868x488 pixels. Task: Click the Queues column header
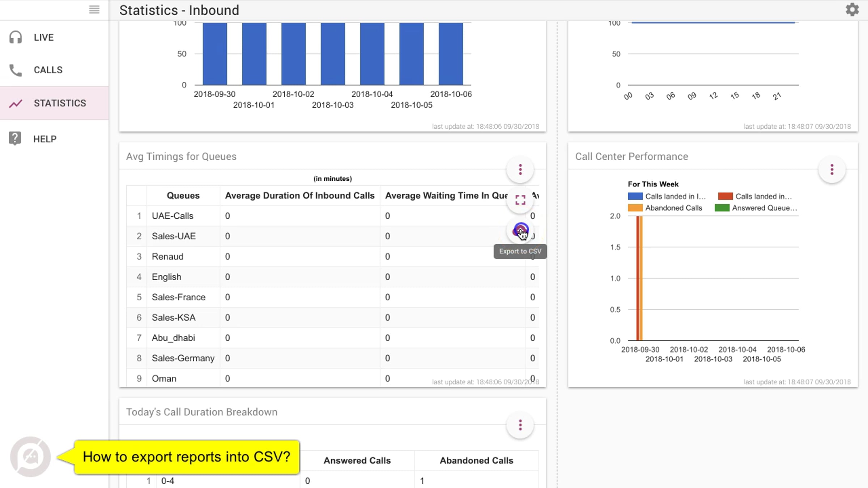pos(183,196)
